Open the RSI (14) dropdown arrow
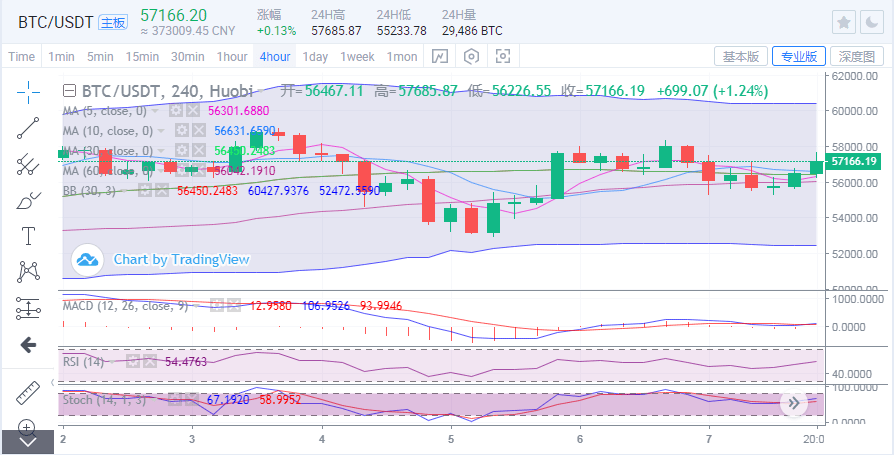This screenshot has width=894, height=455. [x=113, y=361]
